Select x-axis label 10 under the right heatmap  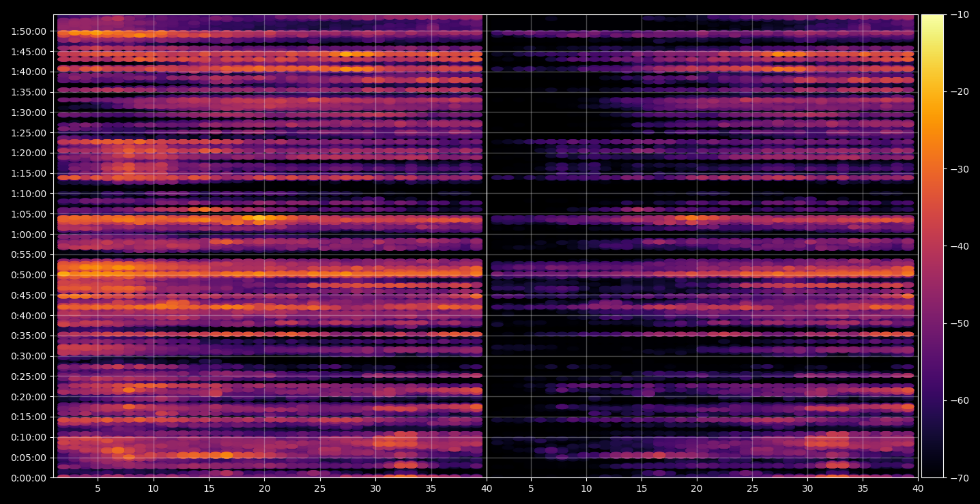586,488
